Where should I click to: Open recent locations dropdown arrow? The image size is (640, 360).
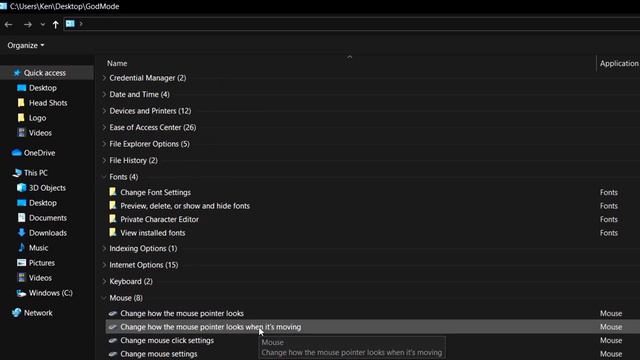point(42,25)
